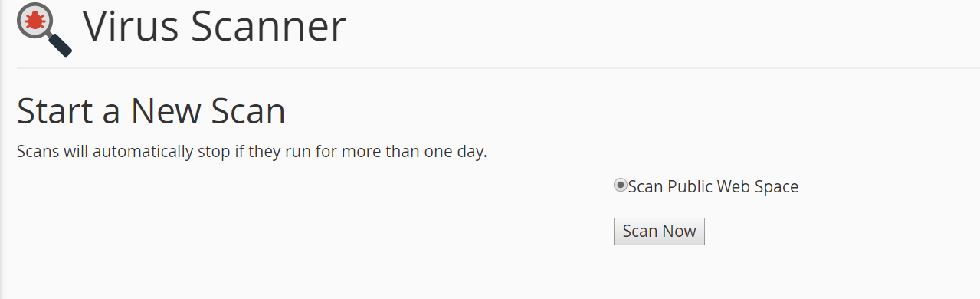Click the Virus Scanner magnifier bug icon
The image size is (980, 299).
point(44,29)
